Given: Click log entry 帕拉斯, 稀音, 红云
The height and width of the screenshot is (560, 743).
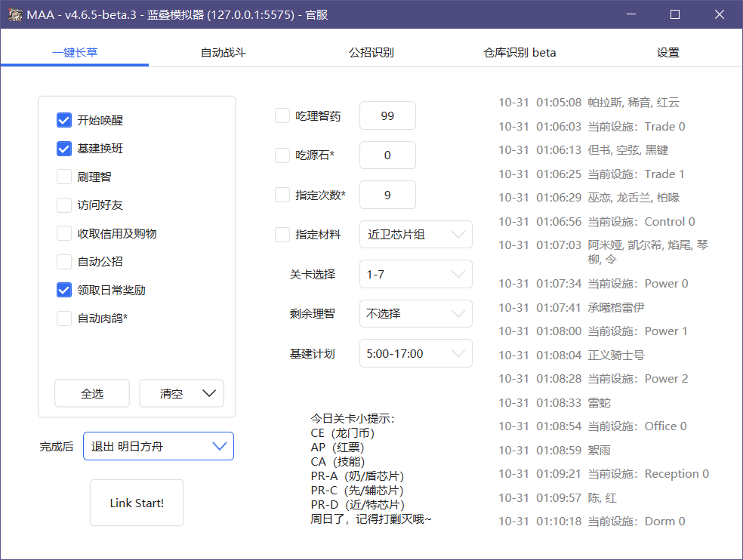Looking at the screenshot, I should (x=634, y=103).
